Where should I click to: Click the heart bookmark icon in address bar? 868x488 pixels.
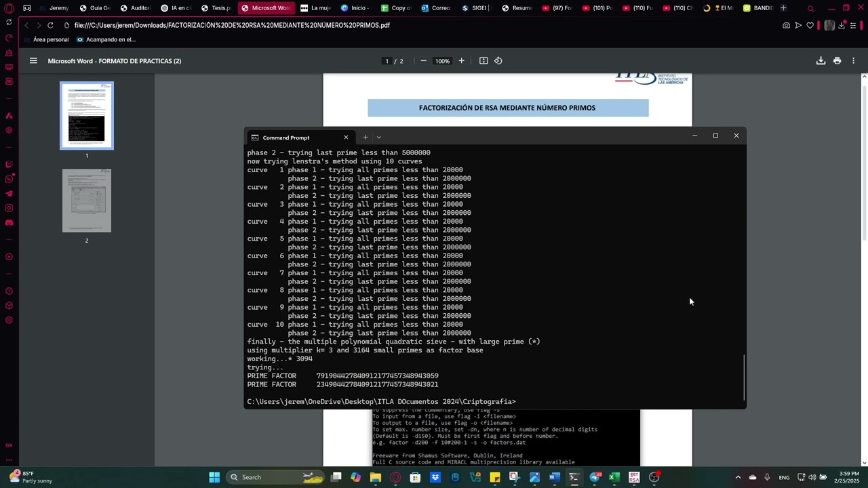pyautogui.click(x=810, y=25)
